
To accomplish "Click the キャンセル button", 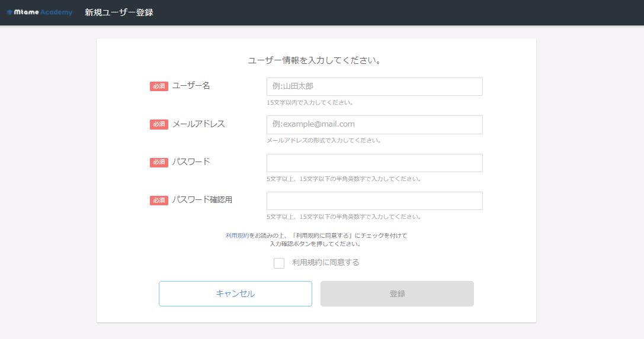I will 235,293.
